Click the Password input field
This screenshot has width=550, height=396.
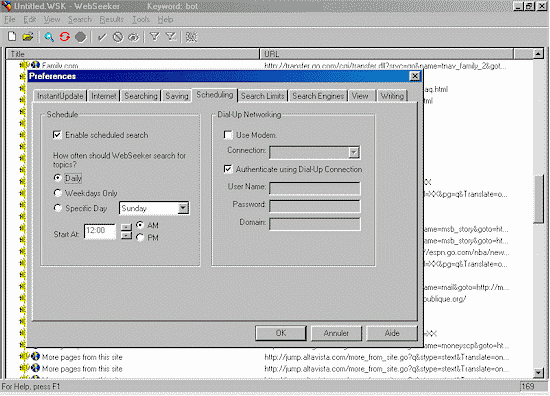coord(315,206)
